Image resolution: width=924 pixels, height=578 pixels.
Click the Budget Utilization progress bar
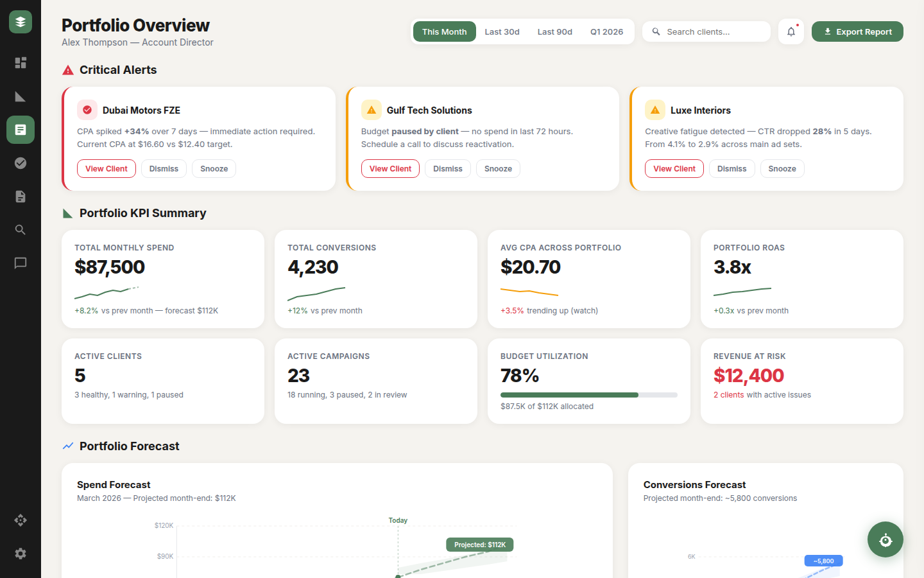click(x=589, y=395)
